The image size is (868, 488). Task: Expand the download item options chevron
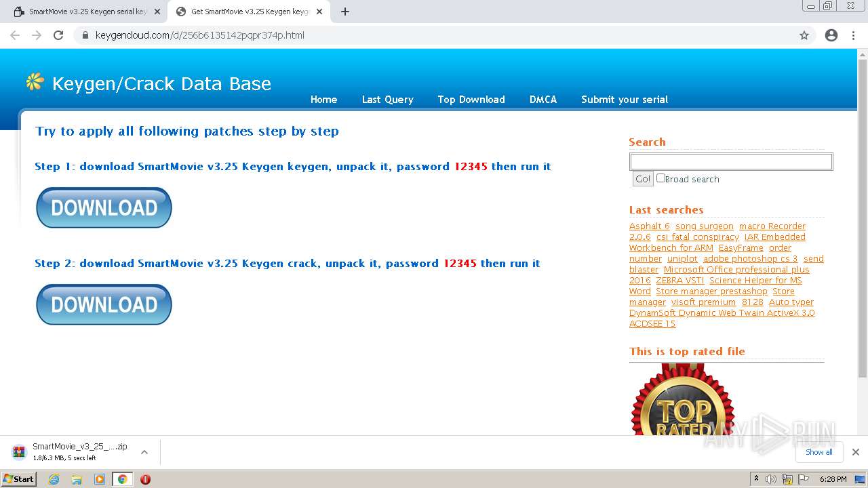pos(144,452)
